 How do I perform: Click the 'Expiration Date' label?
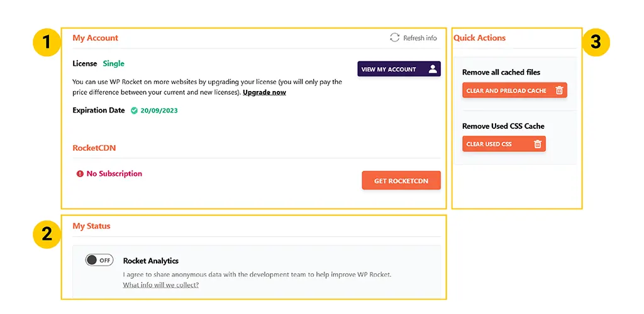99,111
